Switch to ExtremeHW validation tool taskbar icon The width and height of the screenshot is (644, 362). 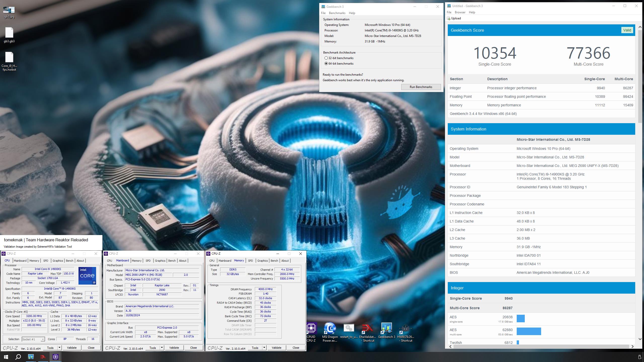[x=43, y=357]
